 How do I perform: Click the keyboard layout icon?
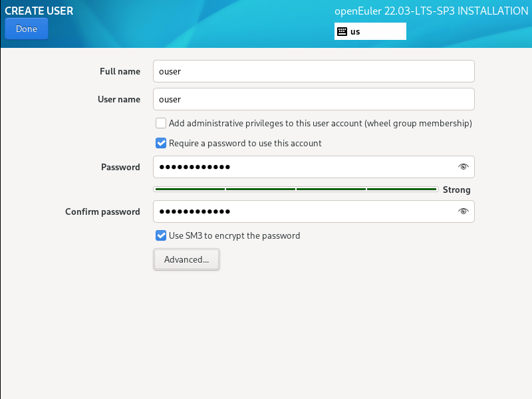pos(342,31)
